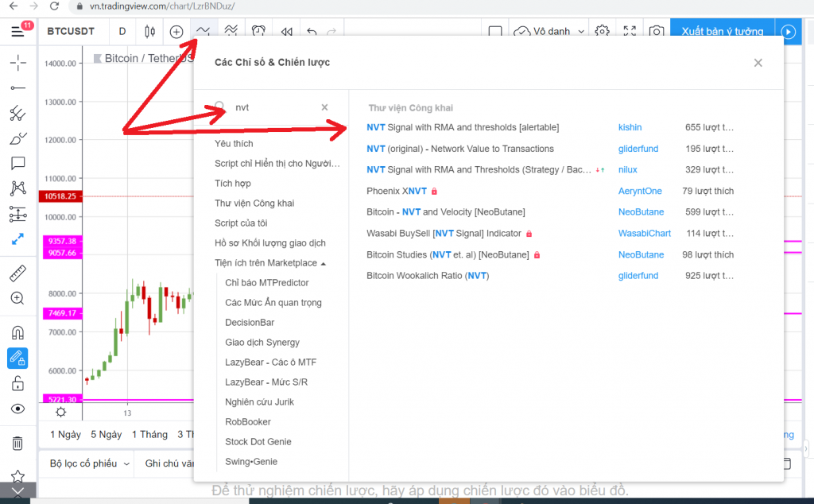Select the 5 Ngày date range
This screenshot has height=504, width=814.
click(x=107, y=435)
